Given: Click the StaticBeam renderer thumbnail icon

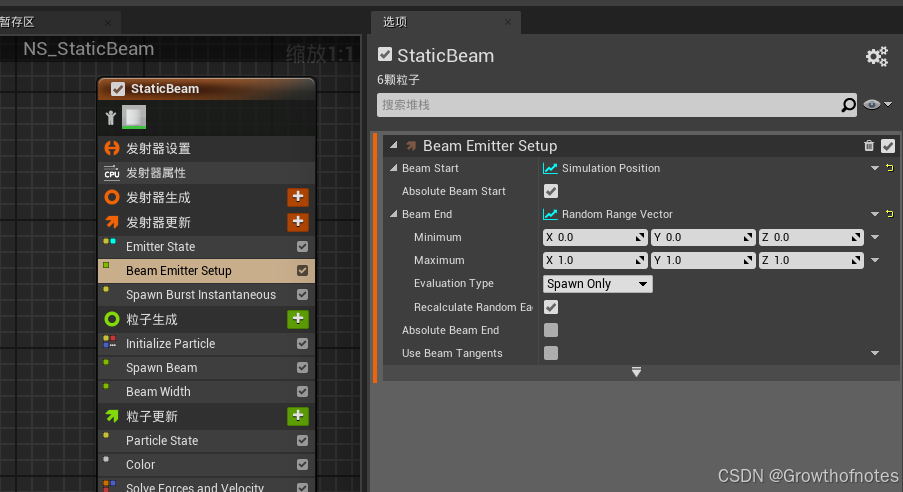Looking at the screenshot, I should [134, 117].
